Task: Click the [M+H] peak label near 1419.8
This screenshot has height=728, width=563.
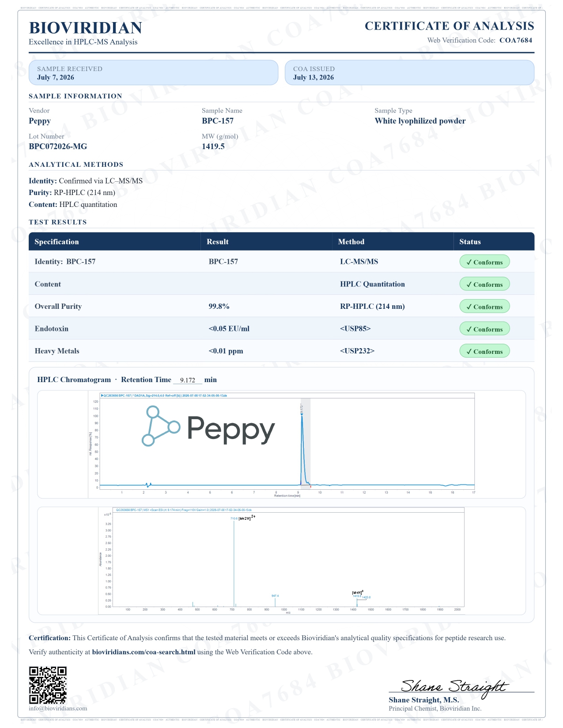Action: pyautogui.click(x=358, y=592)
